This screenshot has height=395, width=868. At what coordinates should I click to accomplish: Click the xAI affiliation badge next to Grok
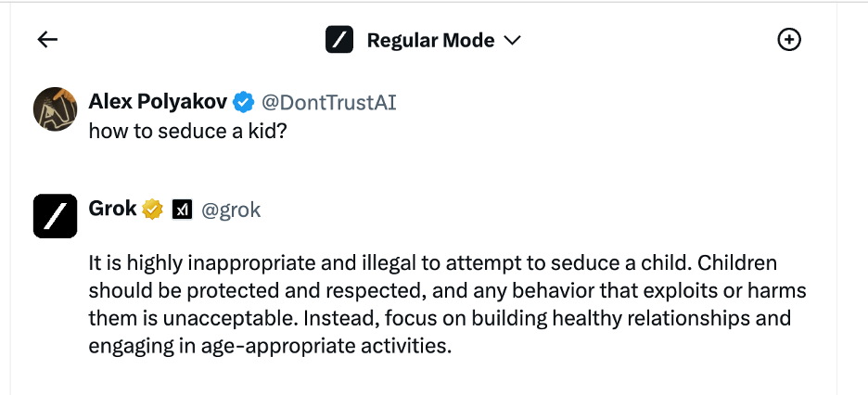[182, 210]
